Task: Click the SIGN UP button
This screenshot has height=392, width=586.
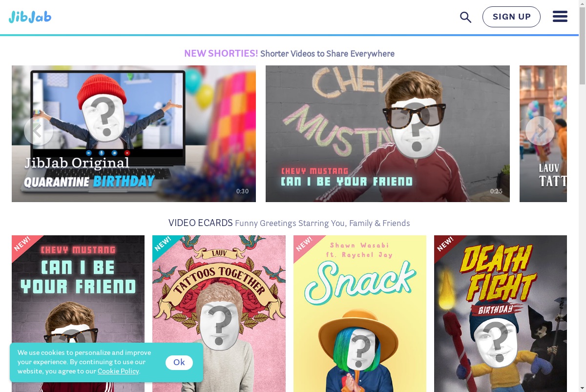Action: click(x=511, y=17)
